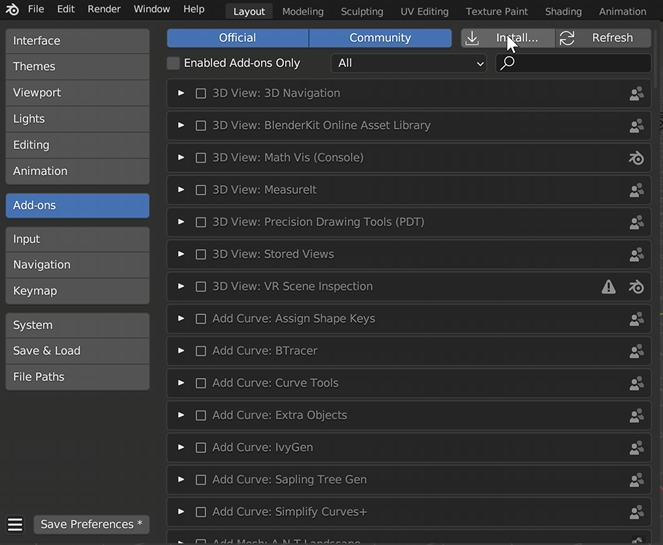Click the Install... button

[x=508, y=38]
